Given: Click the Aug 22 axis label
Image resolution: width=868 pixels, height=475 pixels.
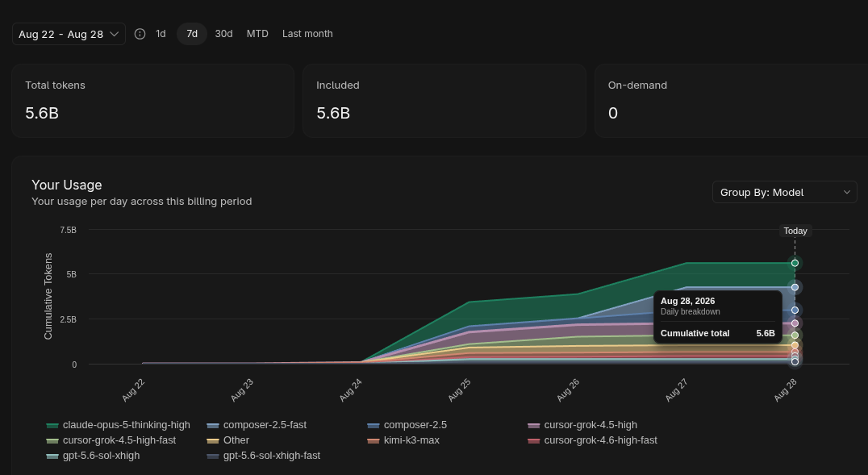Looking at the screenshot, I should point(133,390).
